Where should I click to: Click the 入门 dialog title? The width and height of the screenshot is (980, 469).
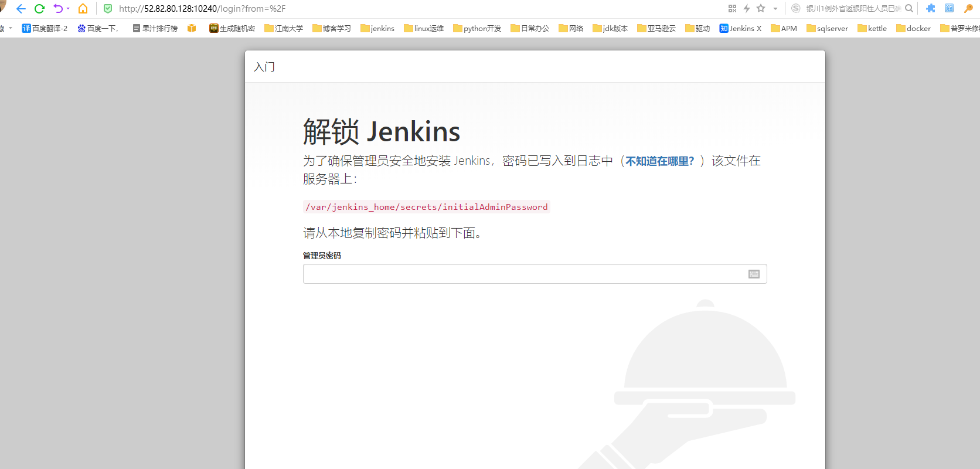point(264,67)
